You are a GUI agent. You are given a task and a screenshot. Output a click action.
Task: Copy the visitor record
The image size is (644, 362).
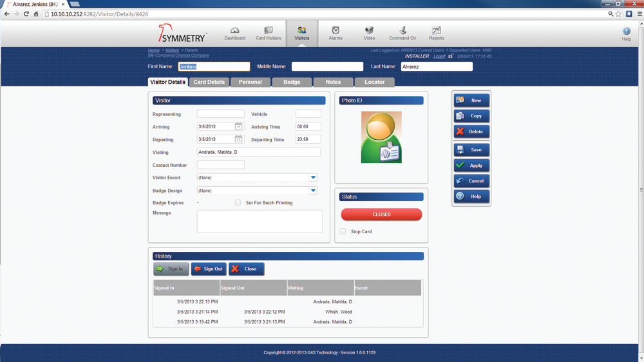[471, 116]
